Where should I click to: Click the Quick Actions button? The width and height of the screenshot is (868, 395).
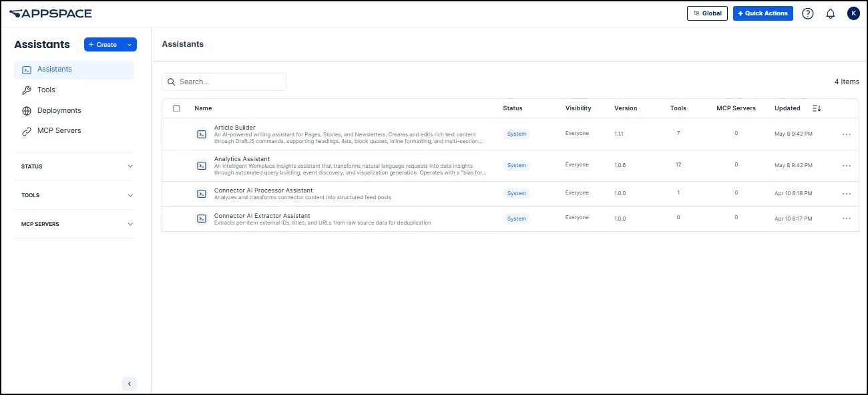(763, 13)
